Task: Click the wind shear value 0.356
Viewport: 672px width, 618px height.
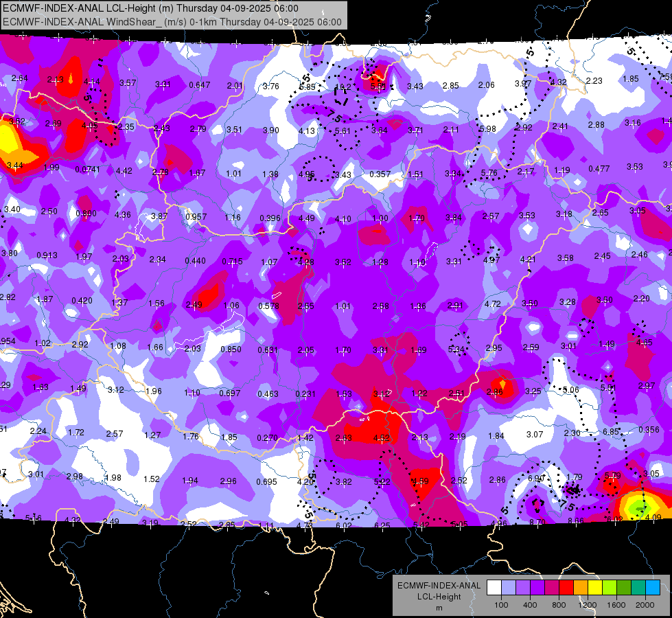Action: coord(649,429)
